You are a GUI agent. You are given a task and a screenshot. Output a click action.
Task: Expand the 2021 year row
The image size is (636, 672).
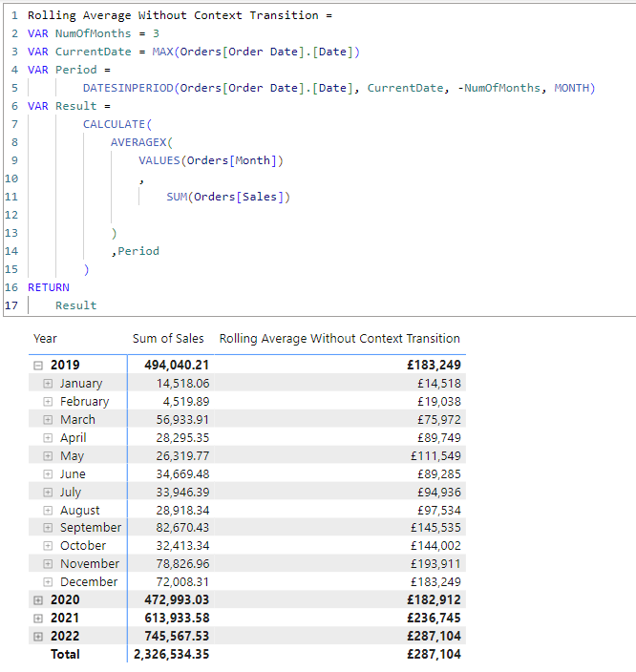[x=38, y=619]
